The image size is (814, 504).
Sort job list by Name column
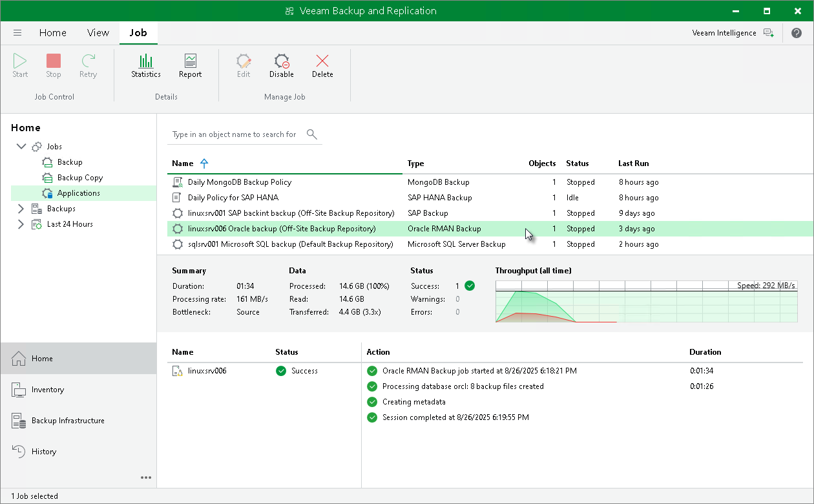[x=183, y=163]
